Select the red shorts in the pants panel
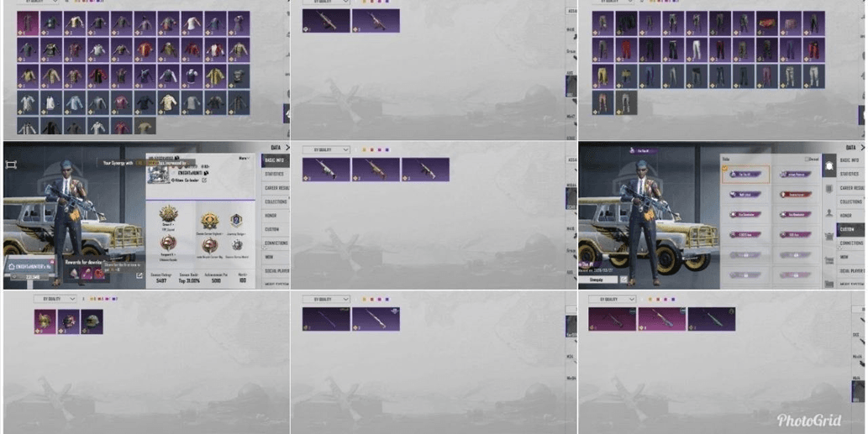The height and width of the screenshot is (434, 868). (767, 24)
